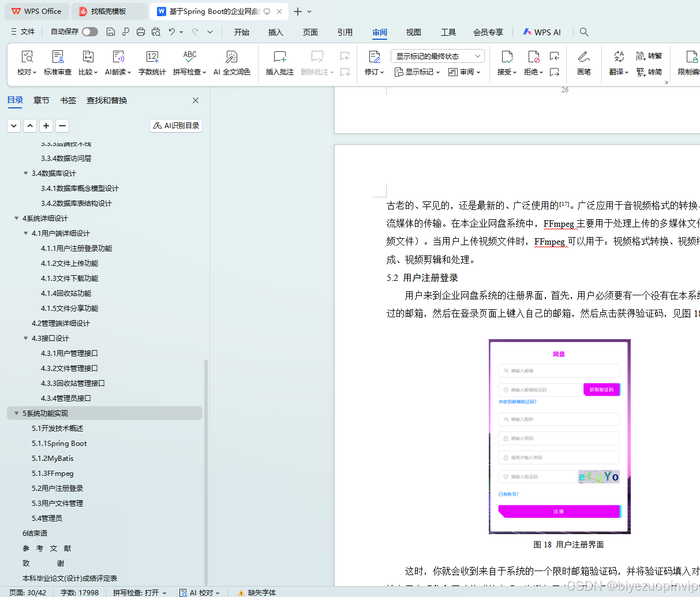Click the 限制编辑 restrict editing icon
700x597 pixels.
tap(691, 57)
